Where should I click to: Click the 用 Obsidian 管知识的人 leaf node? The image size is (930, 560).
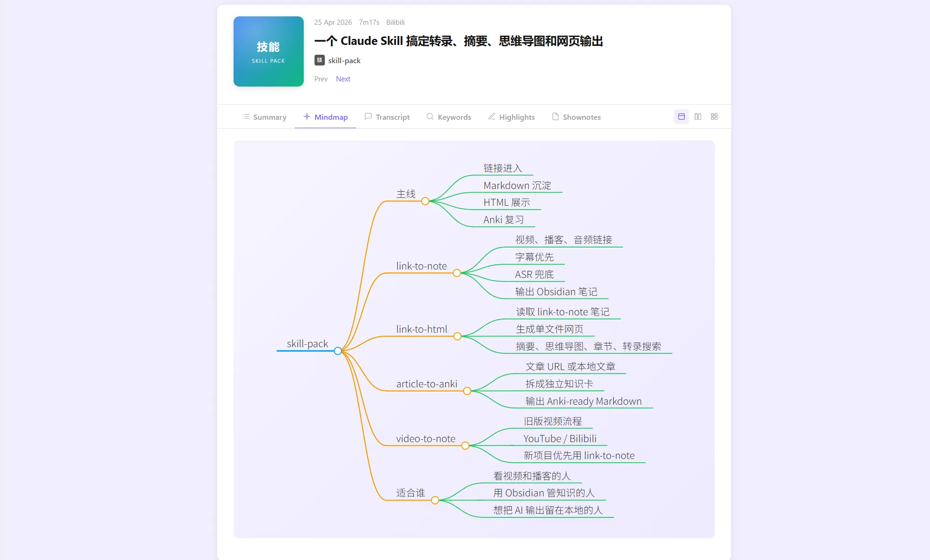[544, 493]
